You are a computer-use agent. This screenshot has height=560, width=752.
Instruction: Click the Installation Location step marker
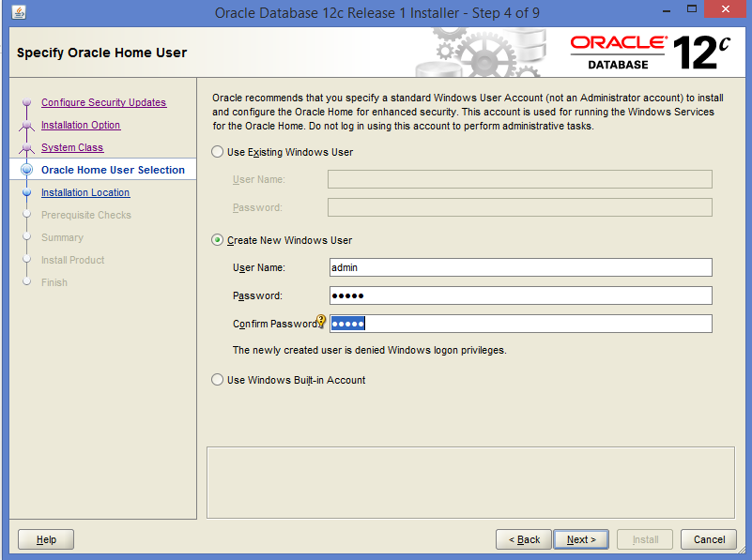[x=27, y=192]
